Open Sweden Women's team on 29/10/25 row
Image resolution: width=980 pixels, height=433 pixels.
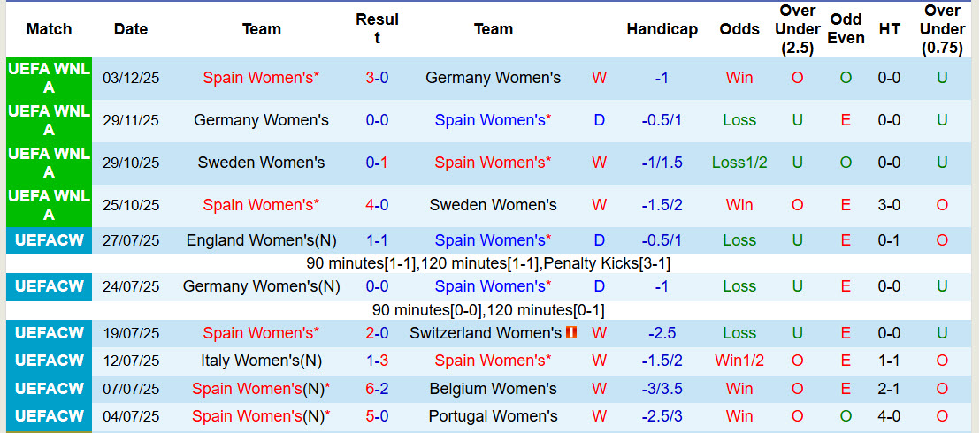point(261,163)
